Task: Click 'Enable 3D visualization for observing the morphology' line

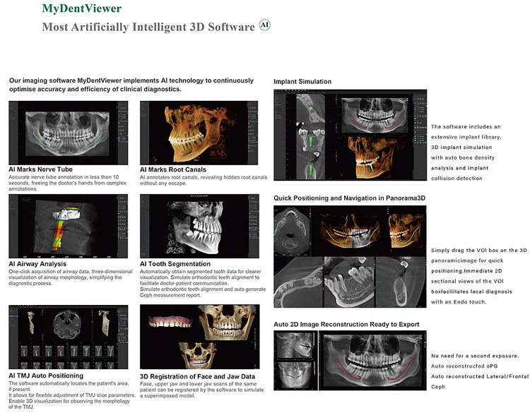Action: [x=69, y=401]
